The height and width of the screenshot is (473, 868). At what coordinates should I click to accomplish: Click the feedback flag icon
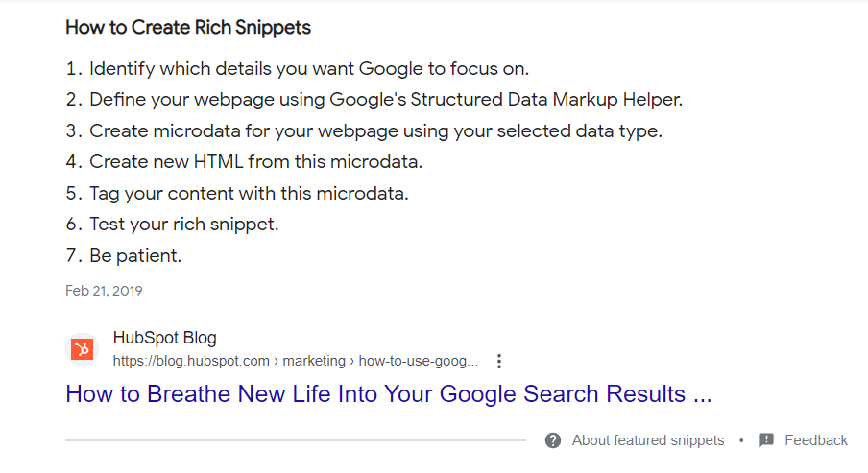point(766,440)
